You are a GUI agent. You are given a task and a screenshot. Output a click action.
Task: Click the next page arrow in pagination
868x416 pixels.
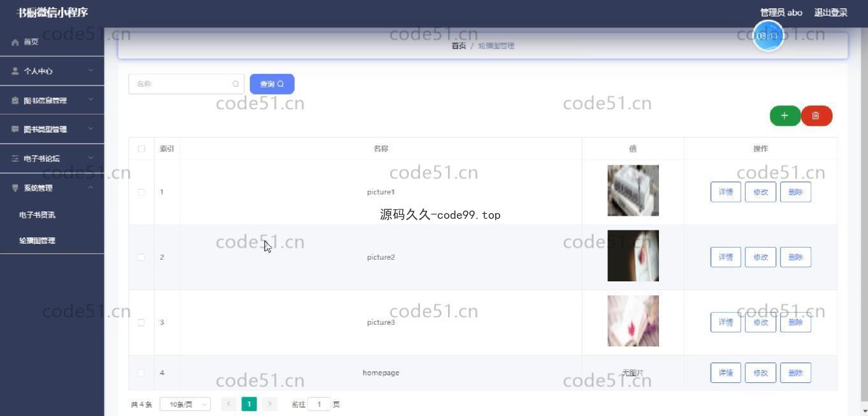(x=270, y=404)
